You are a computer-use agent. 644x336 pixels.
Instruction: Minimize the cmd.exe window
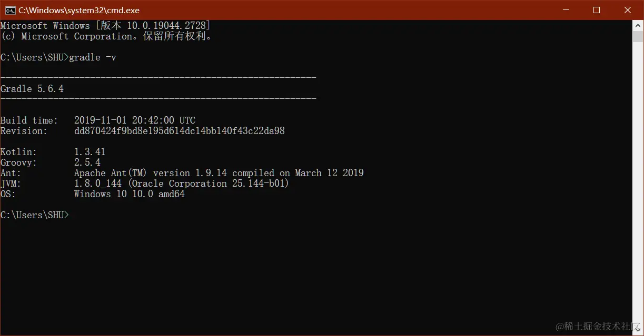click(566, 10)
